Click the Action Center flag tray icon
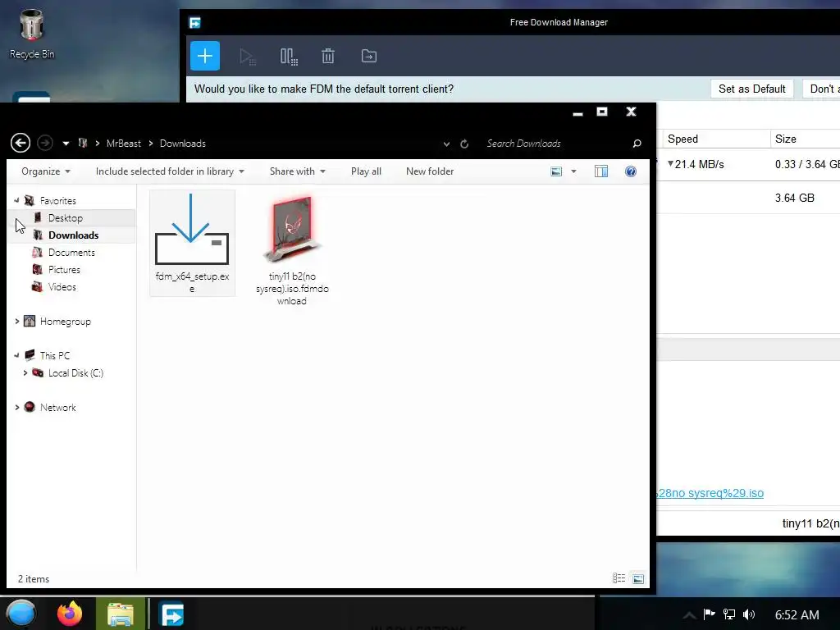 point(710,614)
